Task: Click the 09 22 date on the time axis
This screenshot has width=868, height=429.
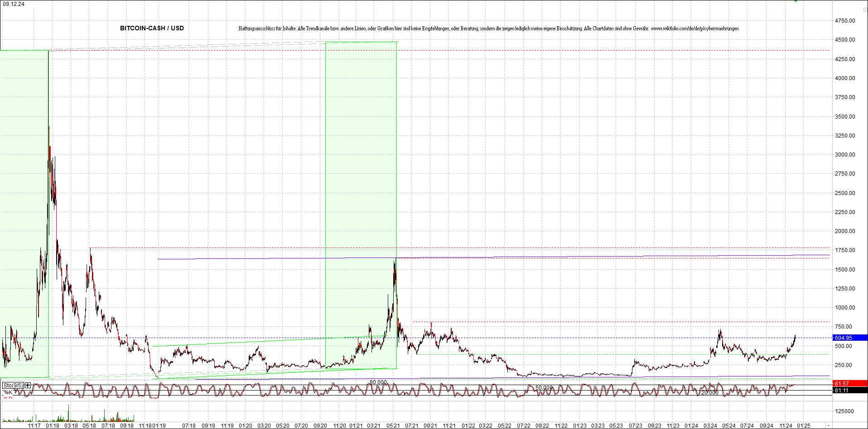Action: pyautogui.click(x=542, y=426)
